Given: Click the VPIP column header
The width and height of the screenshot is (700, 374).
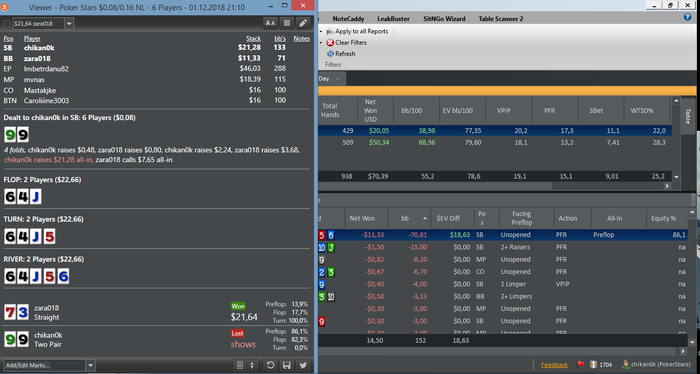Looking at the screenshot, I should click(x=504, y=111).
